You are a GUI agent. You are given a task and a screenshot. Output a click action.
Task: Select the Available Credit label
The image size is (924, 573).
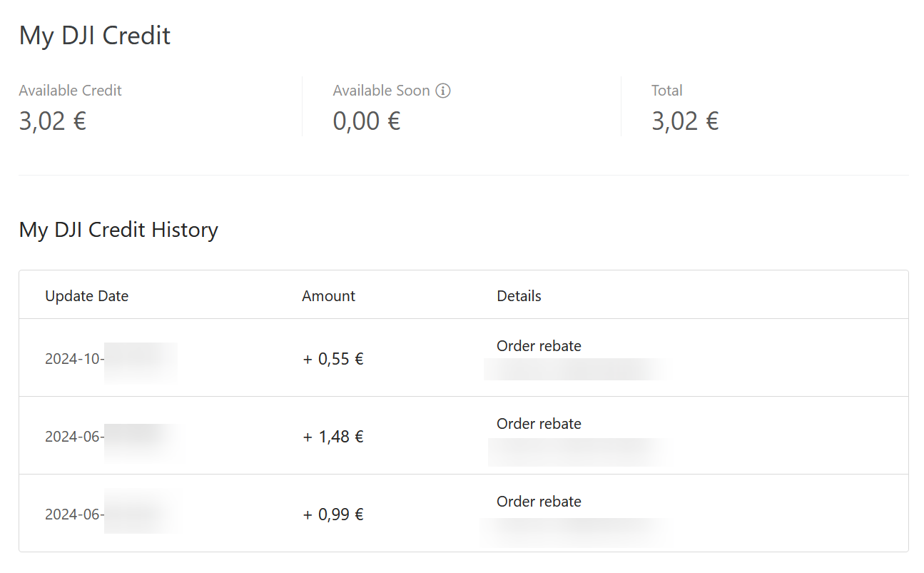[70, 91]
